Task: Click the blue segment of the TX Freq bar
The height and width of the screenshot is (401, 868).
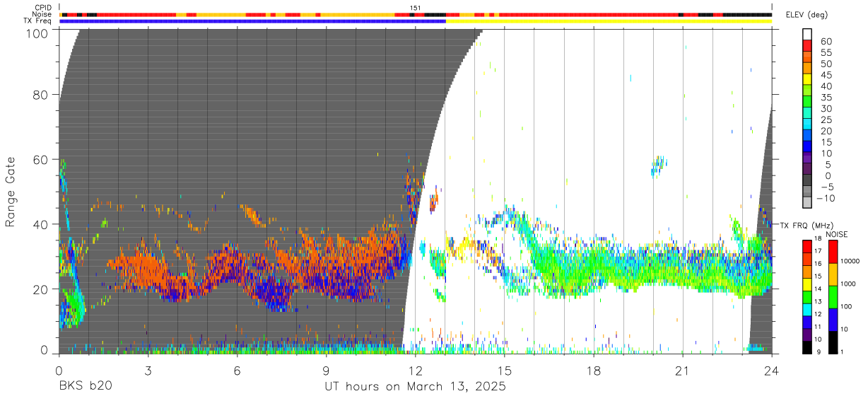Action: [x=252, y=21]
